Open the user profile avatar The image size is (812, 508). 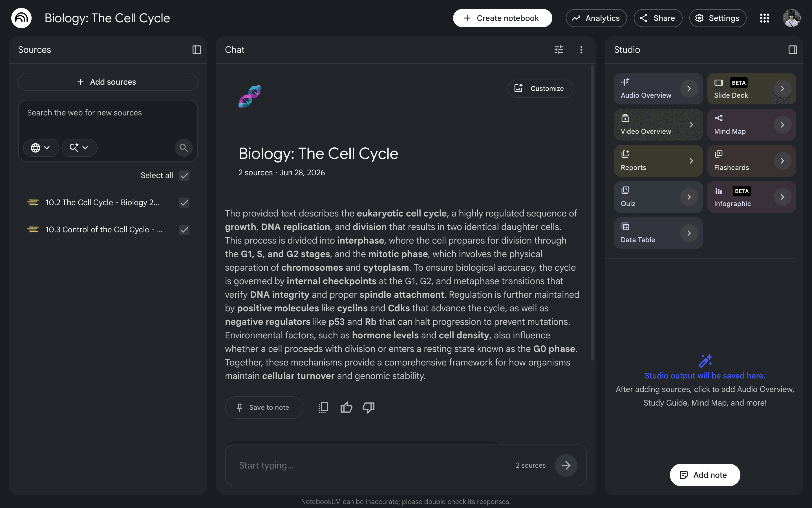(x=791, y=18)
